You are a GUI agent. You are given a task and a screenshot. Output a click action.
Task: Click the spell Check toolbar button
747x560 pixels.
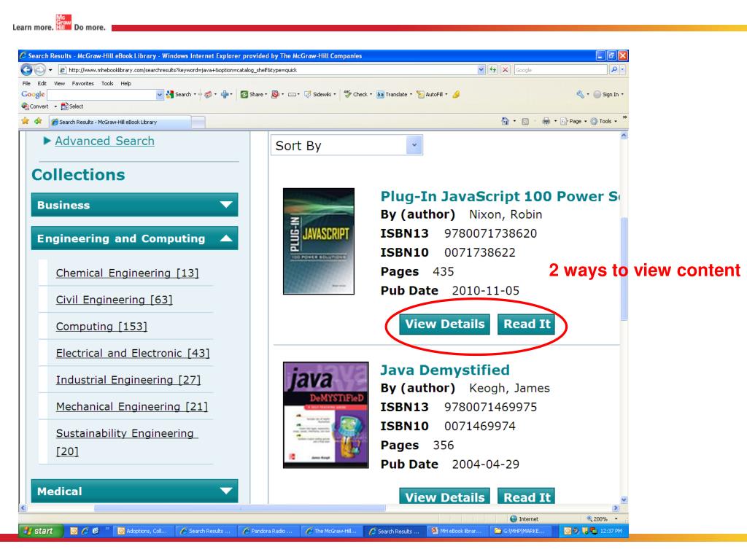(357, 94)
